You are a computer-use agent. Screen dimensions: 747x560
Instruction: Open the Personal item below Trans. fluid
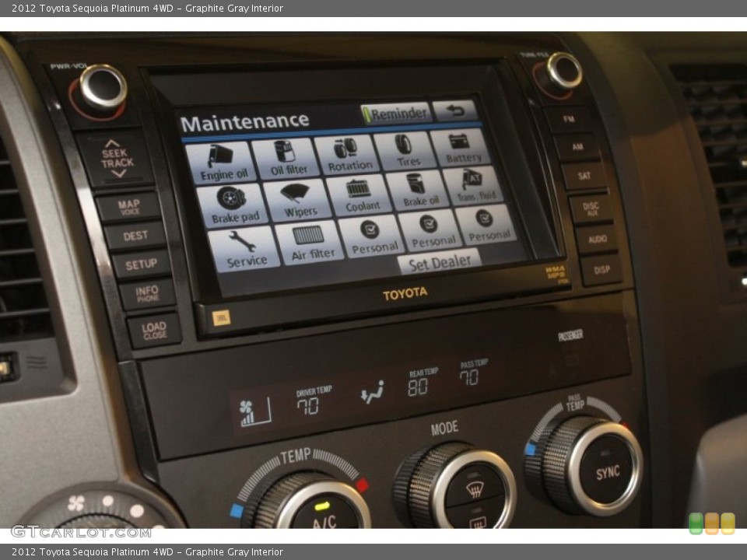[487, 226]
